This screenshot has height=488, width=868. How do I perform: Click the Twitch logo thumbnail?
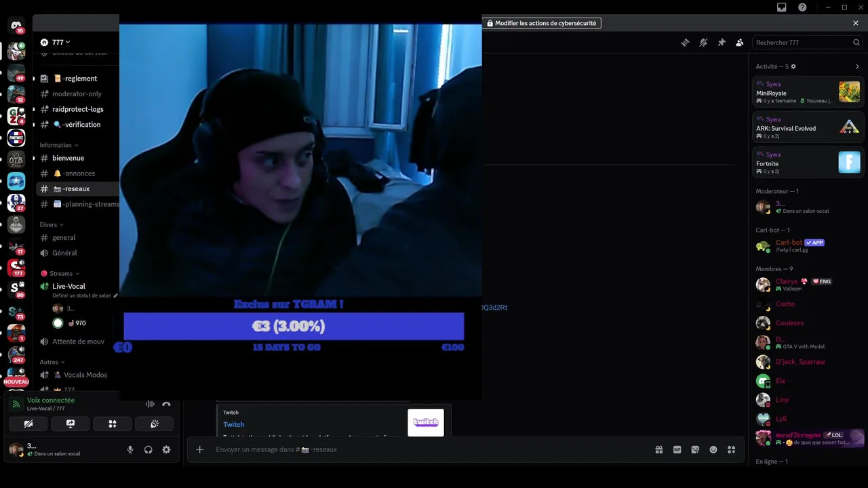[426, 422]
